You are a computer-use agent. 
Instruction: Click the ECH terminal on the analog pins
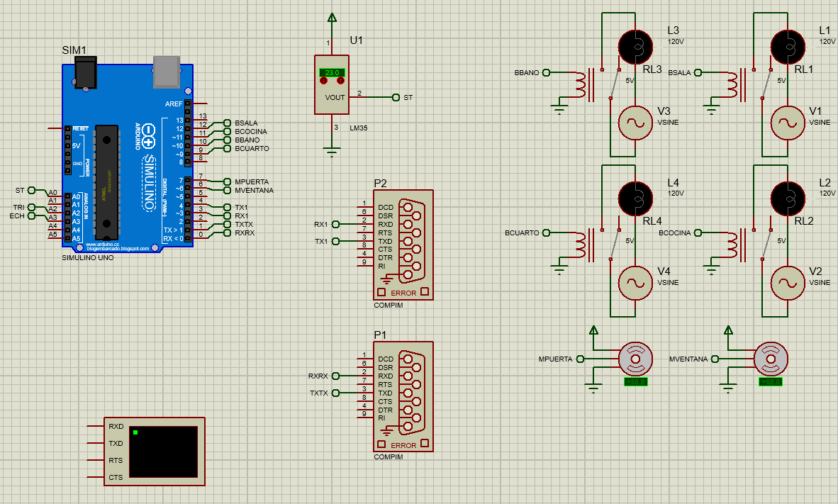click(31, 216)
